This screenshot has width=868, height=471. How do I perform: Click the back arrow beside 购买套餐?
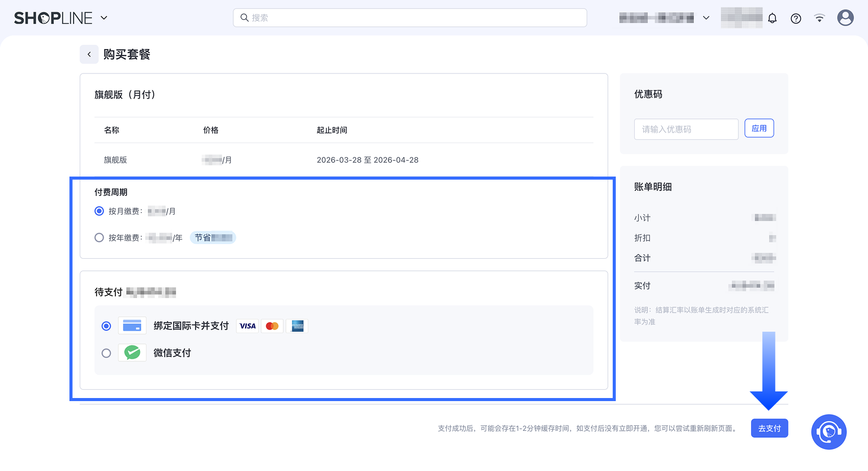pyautogui.click(x=89, y=54)
